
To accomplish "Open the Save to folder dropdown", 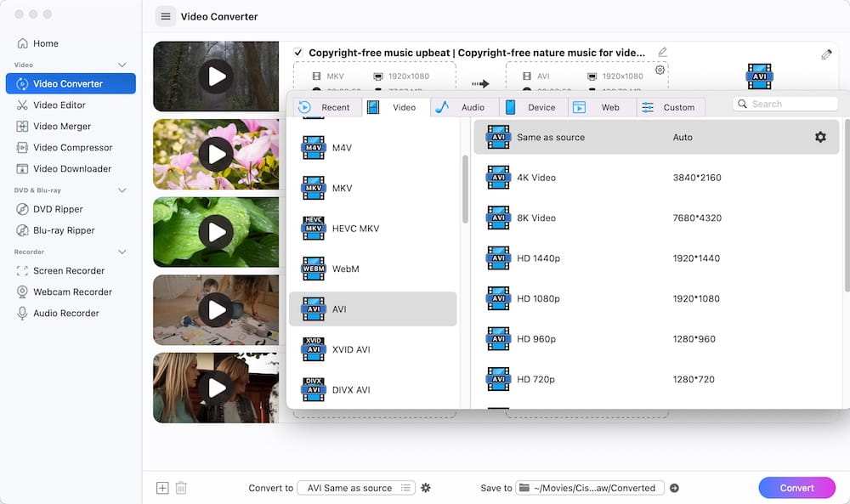I will click(590, 488).
